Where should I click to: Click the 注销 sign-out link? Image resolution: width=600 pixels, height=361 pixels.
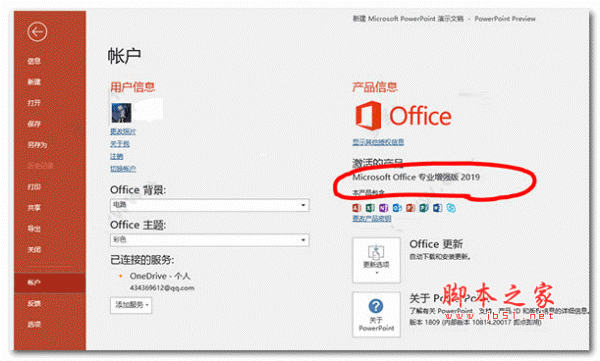pos(117,156)
